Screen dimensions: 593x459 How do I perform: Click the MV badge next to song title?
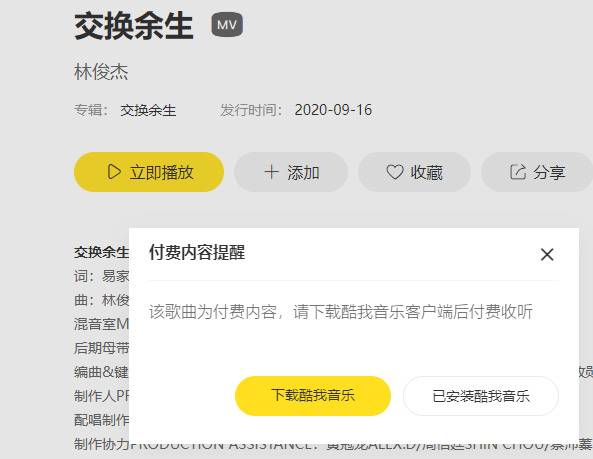227,25
